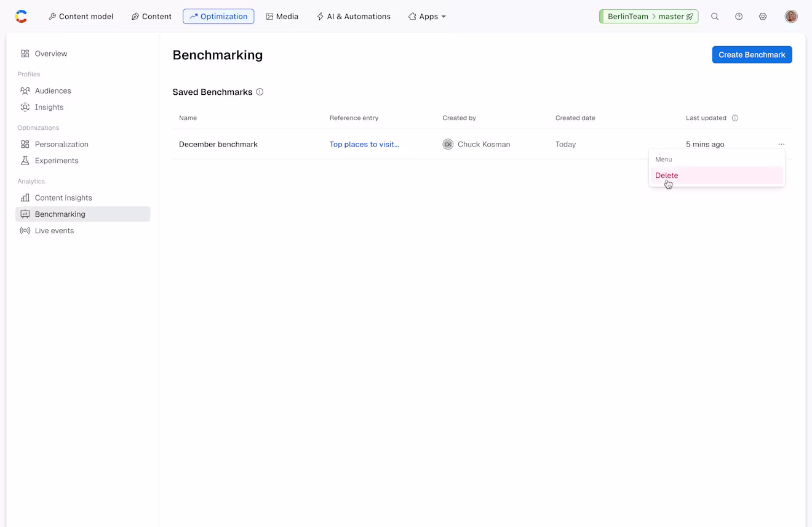Click December benchmark row name
This screenshot has width=812, height=527.
[x=218, y=144]
